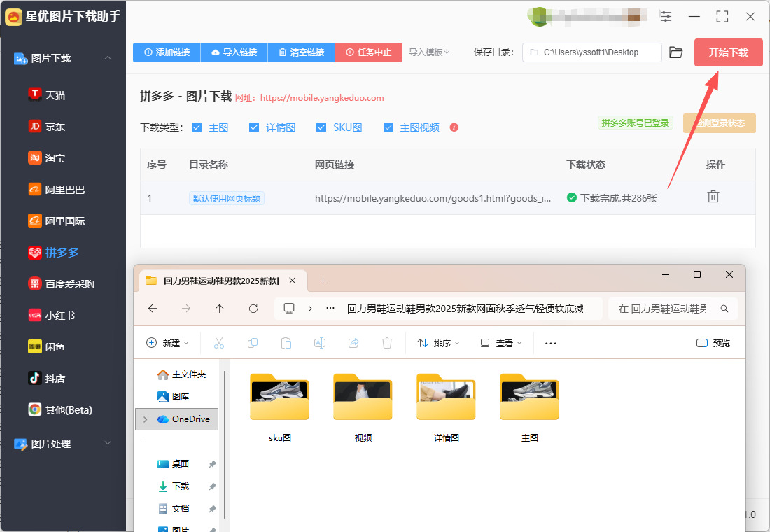Image resolution: width=770 pixels, height=532 pixels.
Task: Click the 添加链接 button
Action: pos(167,52)
